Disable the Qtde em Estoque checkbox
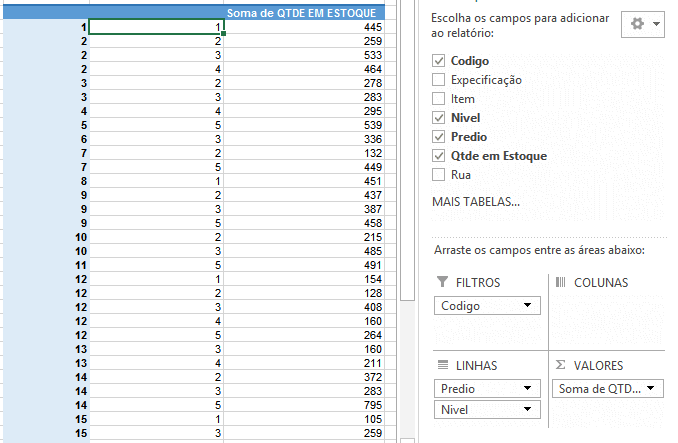This screenshot has width=678, height=443. (x=438, y=156)
